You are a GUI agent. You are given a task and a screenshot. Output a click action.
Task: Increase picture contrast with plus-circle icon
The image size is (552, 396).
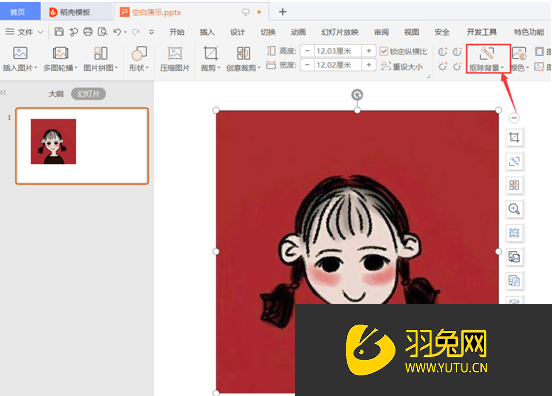[443, 52]
